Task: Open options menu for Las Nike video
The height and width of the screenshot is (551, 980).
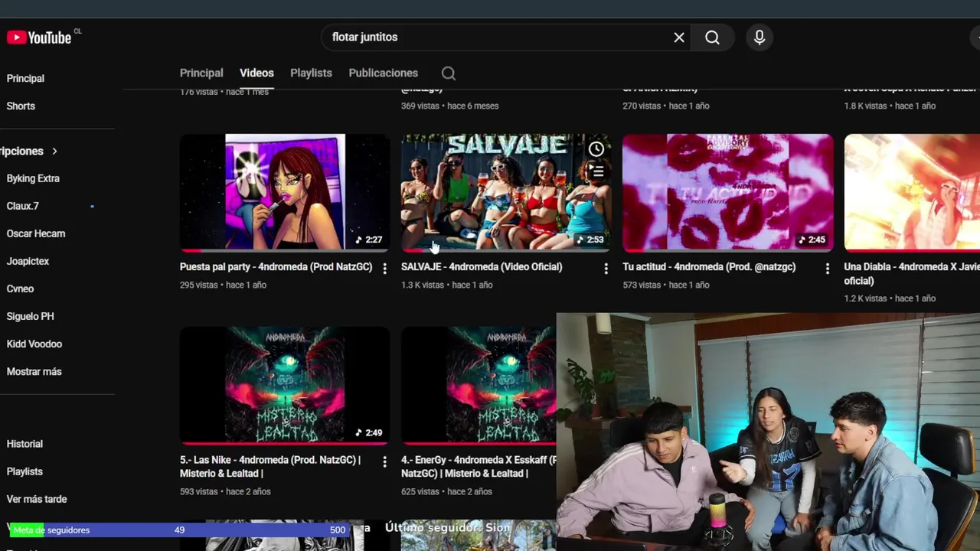Action: coord(384,461)
